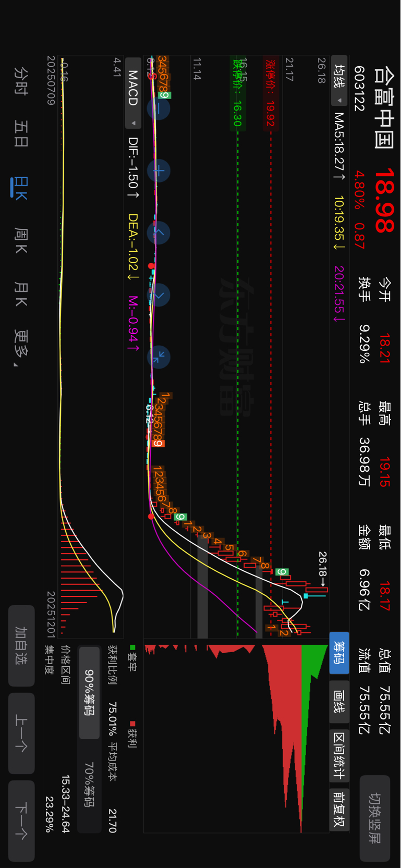Tap the red 获利 legend swatch
Screen dimensions: 401x868
pos(132,724)
